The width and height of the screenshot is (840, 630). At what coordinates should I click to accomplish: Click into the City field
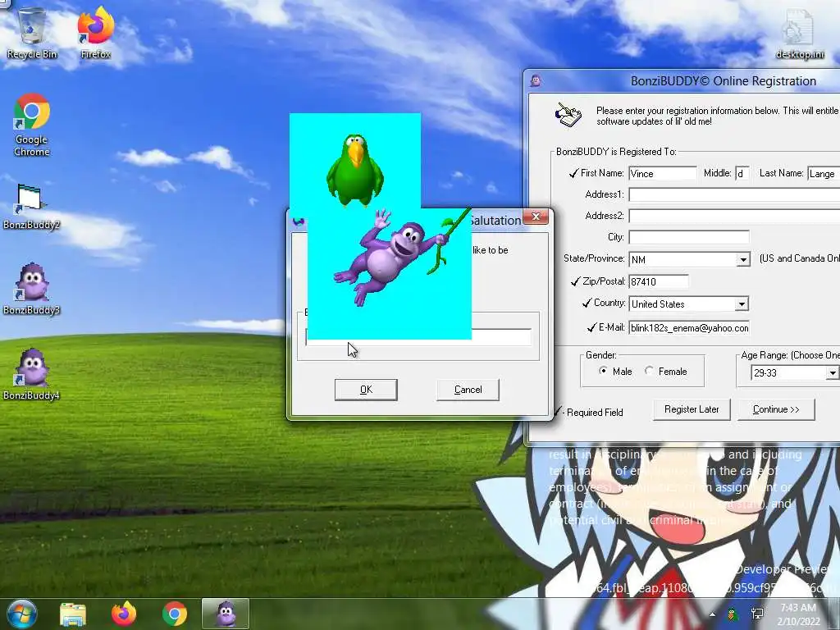click(689, 237)
